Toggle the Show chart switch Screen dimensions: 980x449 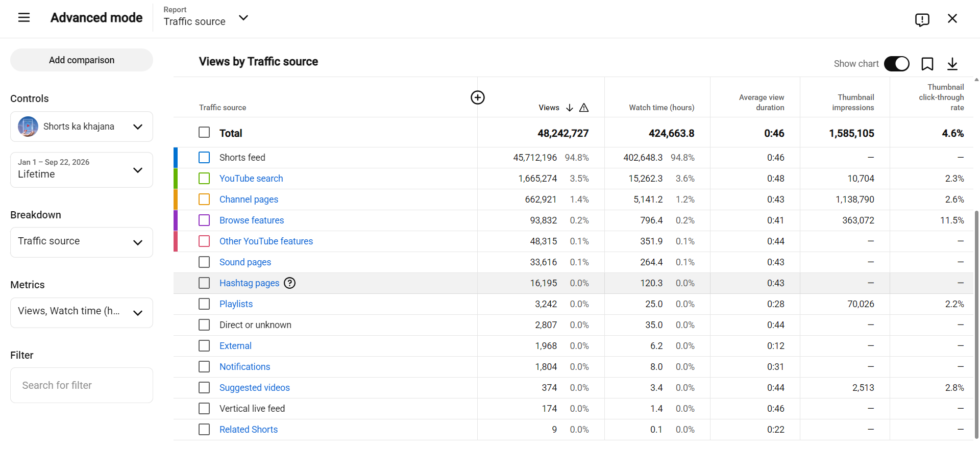coord(897,64)
